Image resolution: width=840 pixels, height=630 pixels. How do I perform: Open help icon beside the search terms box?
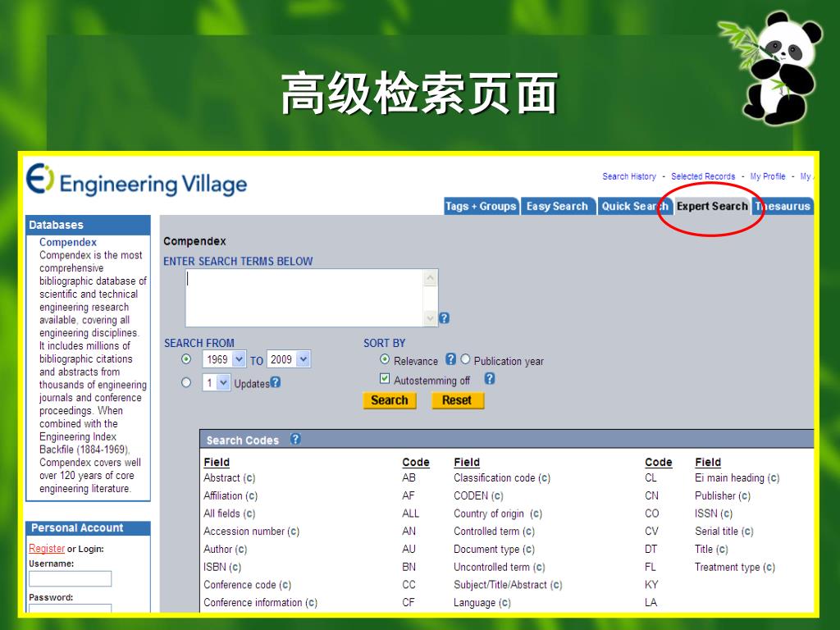click(x=444, y=318)
